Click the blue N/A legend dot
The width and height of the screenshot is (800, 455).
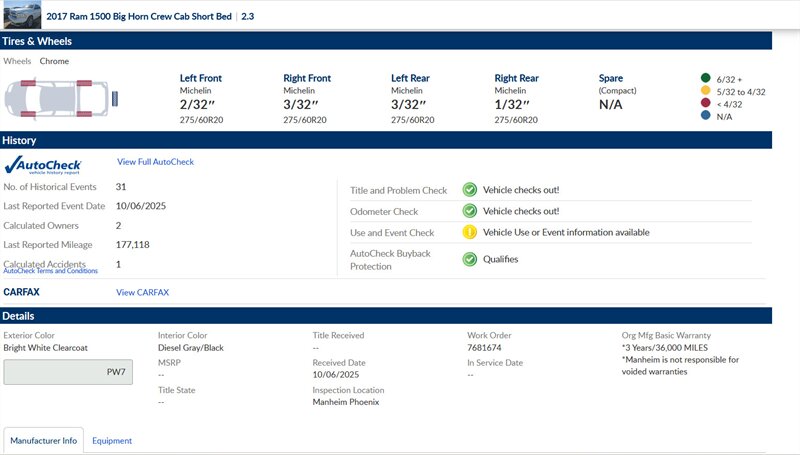click(x=707, y=117)
